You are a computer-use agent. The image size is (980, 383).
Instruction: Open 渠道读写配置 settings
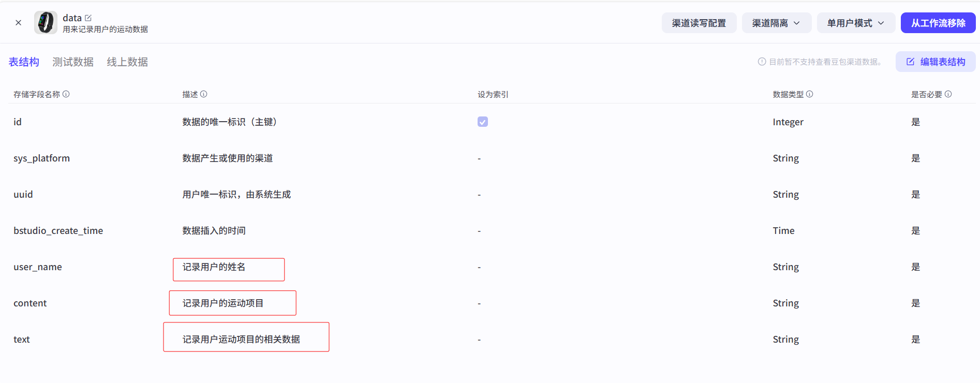coord(699,23)
